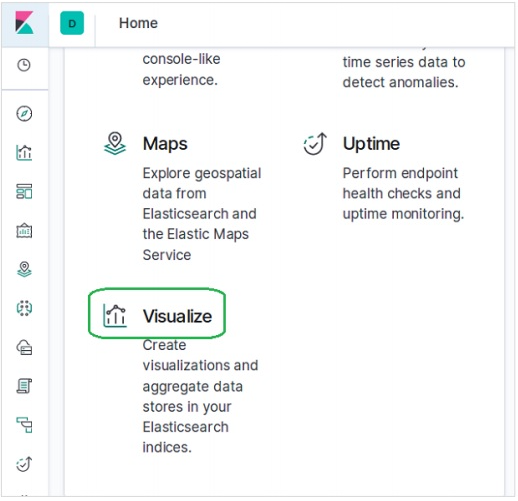Open Machine Learning from the sidebar
Screen dimensions: 518x501
tap(24, 308)
